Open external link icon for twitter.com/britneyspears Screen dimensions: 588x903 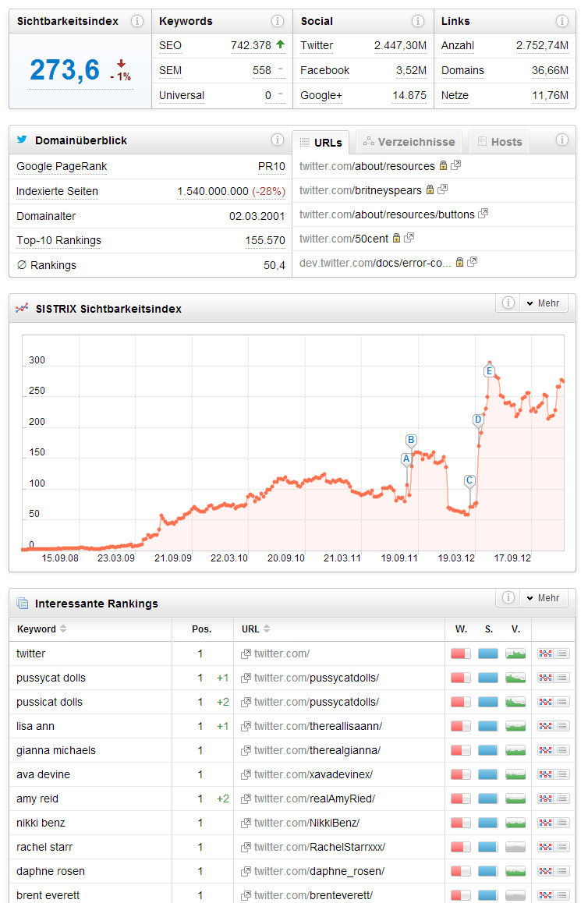(443, 189)
